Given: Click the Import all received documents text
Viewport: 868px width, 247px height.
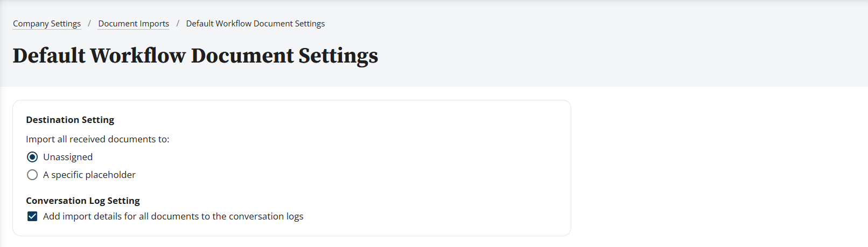Looking at the screenshot, I should pos(97,139).
